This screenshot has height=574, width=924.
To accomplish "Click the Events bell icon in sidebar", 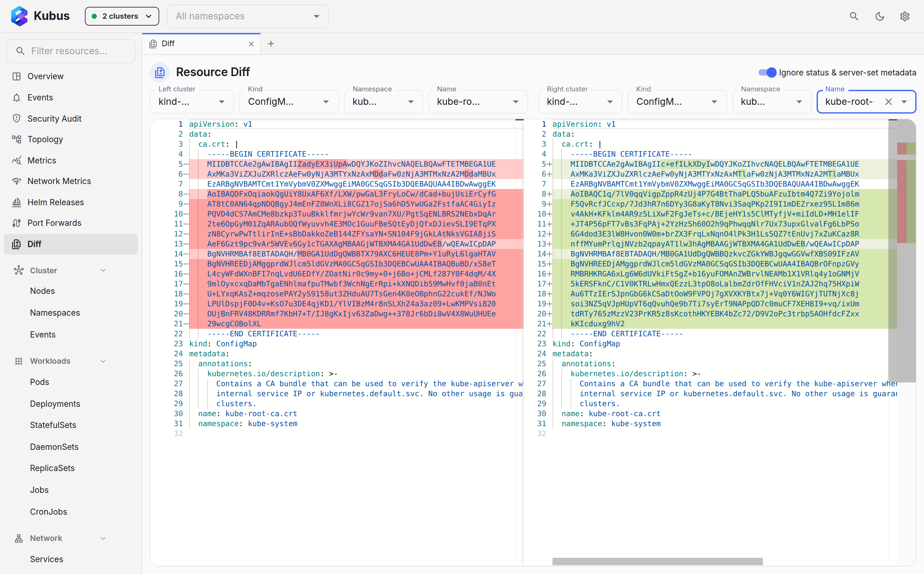I will [x=16, y=98].
